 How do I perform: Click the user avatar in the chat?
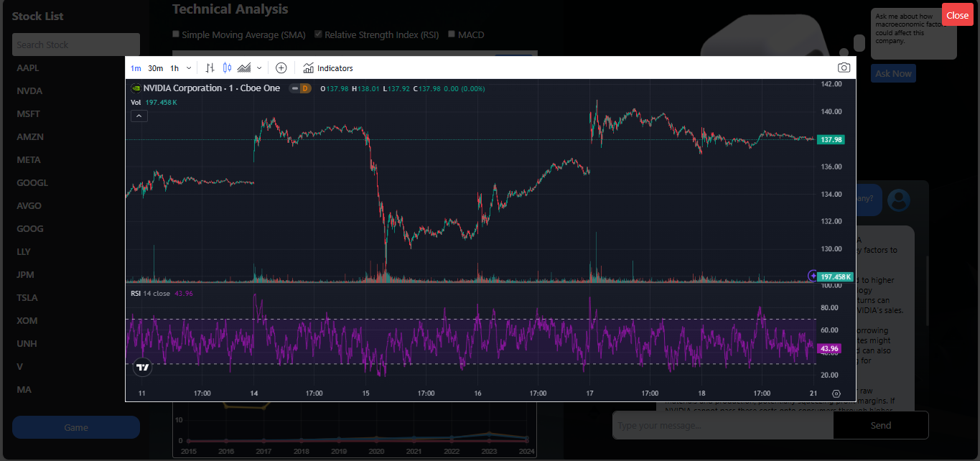tap(898, 200)
